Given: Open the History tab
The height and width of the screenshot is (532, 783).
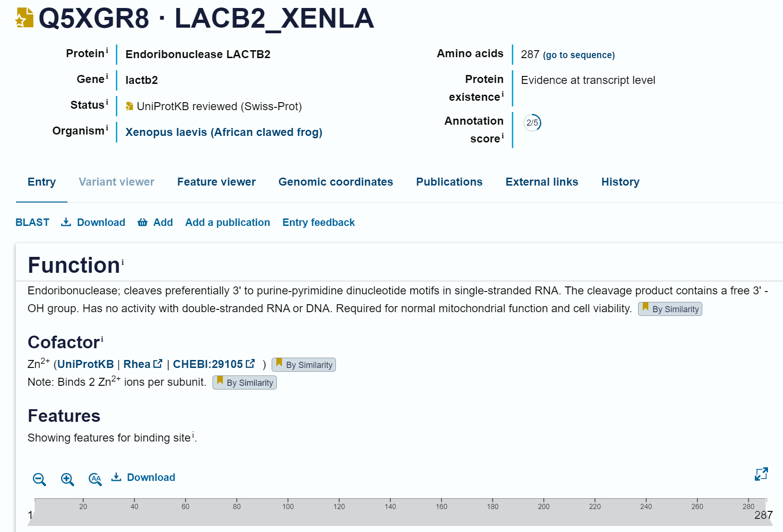Looking at the screenshot, I should click(620, 182).
